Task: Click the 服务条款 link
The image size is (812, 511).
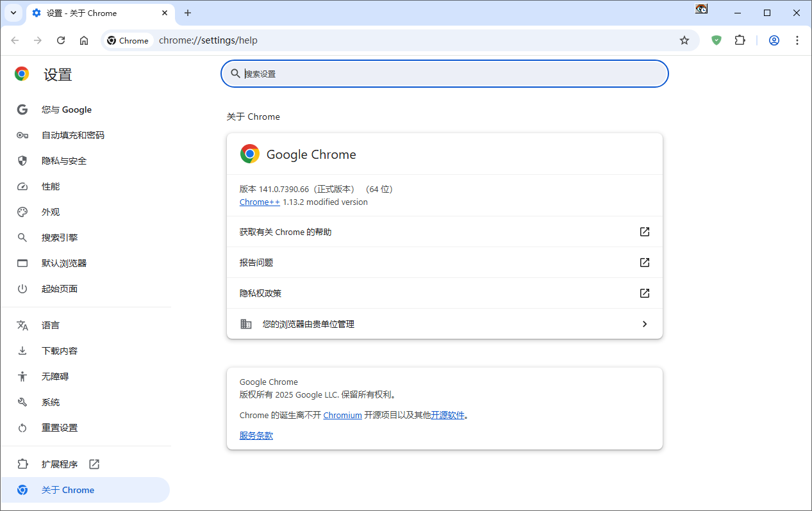Action: (x=256, y=435)
